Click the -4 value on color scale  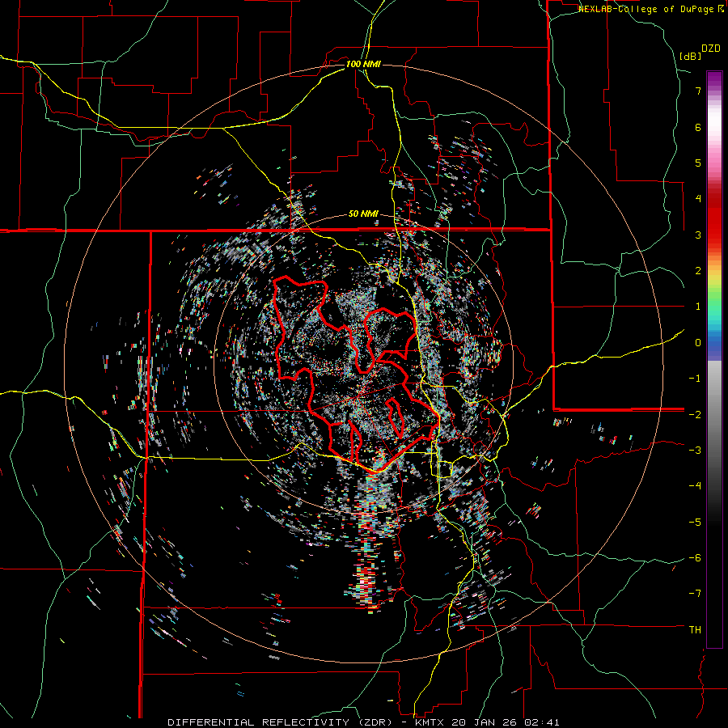click(x=695, y=486)
